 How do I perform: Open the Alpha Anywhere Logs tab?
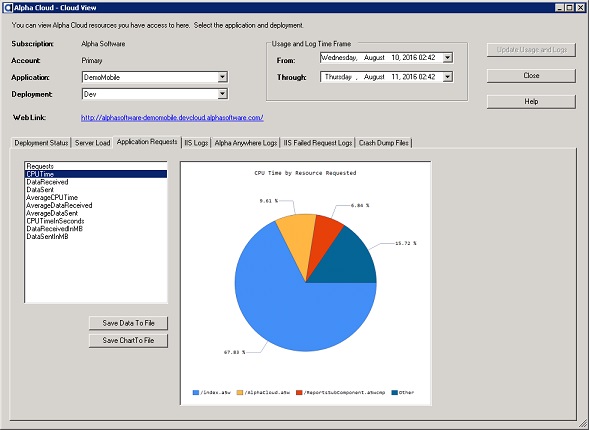[x=246, y=143]
